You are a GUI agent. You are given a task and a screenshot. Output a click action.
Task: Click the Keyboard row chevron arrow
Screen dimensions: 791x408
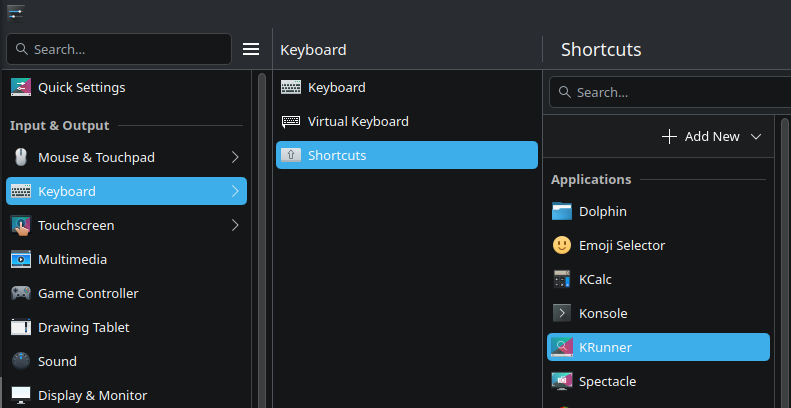point(235,191)
